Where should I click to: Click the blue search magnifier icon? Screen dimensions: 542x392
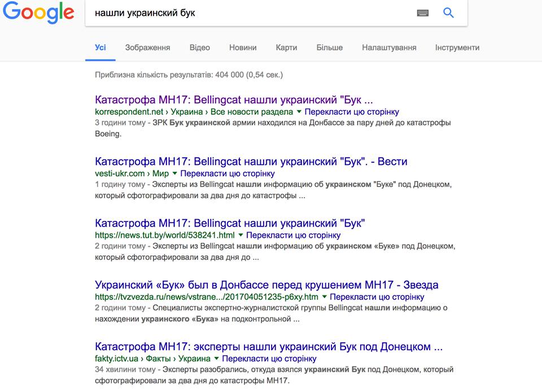[448, 13]
